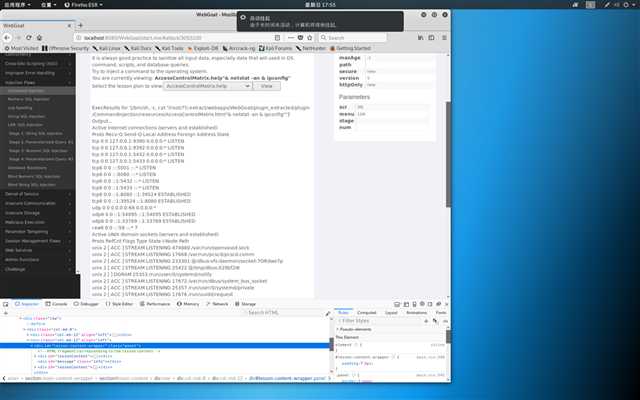Viewport: 640px width, 400px height.
Task: Expand the Parameter Tampering menu
Action: 38,232
